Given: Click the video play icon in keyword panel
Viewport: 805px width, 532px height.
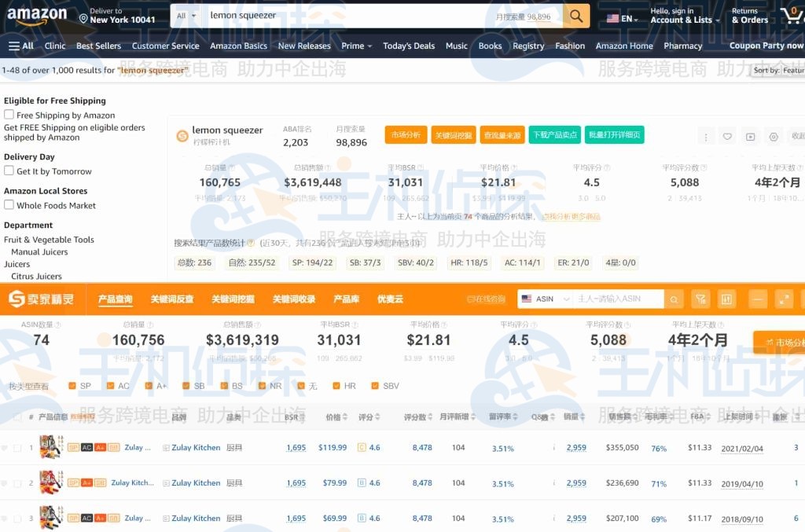Looking at the screenshot, I should (x=750, y=137).
